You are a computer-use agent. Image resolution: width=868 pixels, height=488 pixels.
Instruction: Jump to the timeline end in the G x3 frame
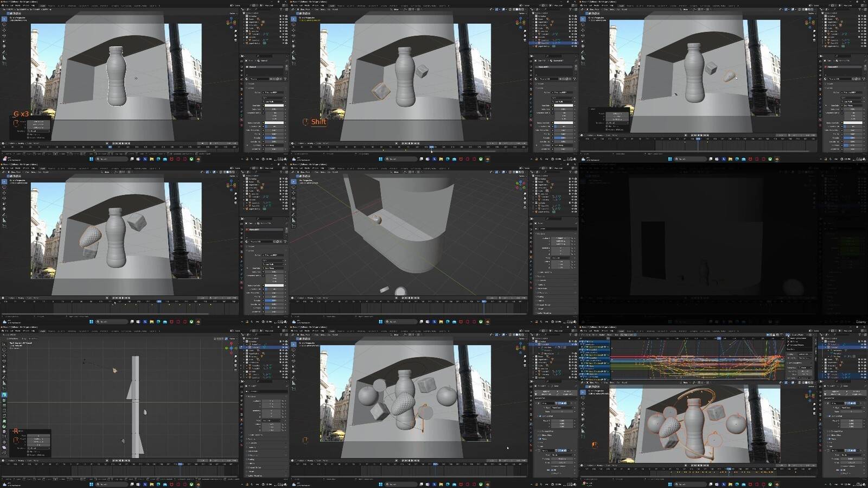pyautogui.click(x=129, y=143)
